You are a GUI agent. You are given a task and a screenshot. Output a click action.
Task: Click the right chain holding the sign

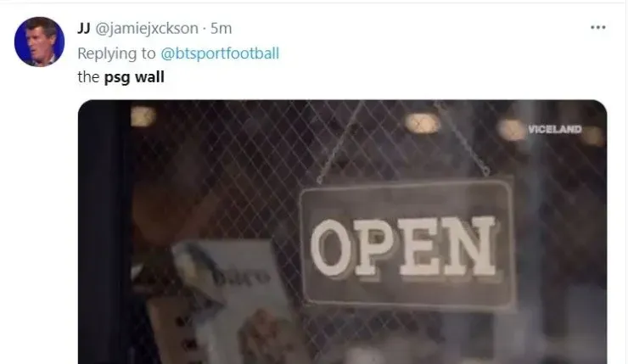(x=462, y=138)
